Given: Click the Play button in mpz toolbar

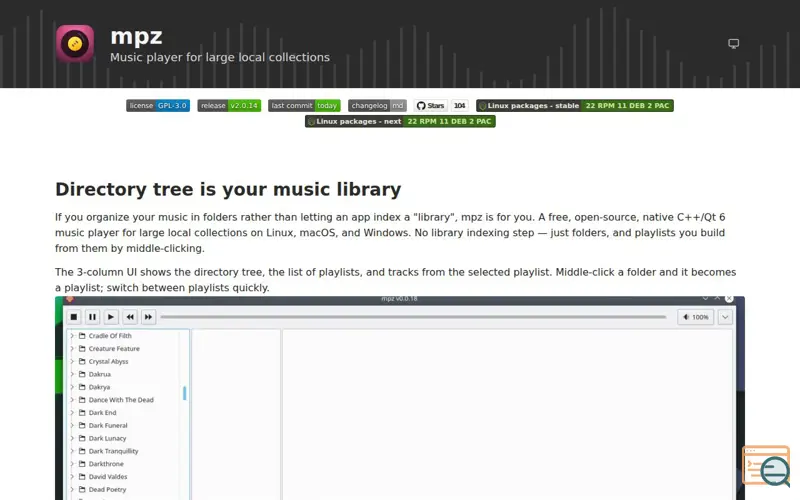Looking at the screenshot, I should (111, 317).
